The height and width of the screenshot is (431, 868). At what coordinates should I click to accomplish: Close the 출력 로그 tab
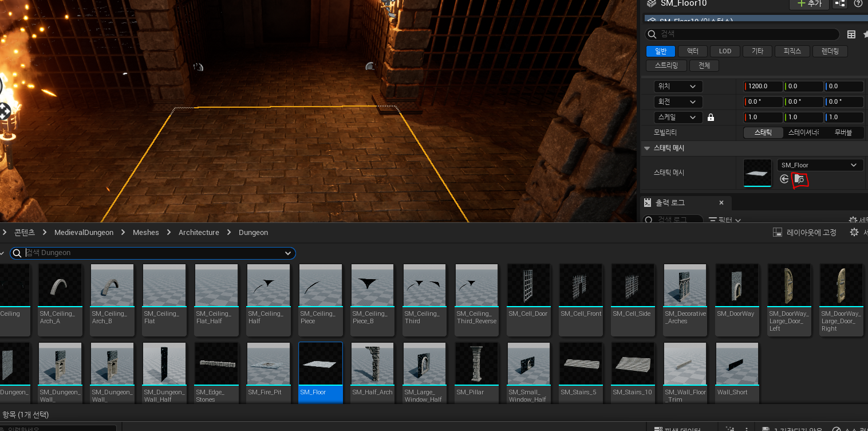pyautogui.click(x=721, y=203)
